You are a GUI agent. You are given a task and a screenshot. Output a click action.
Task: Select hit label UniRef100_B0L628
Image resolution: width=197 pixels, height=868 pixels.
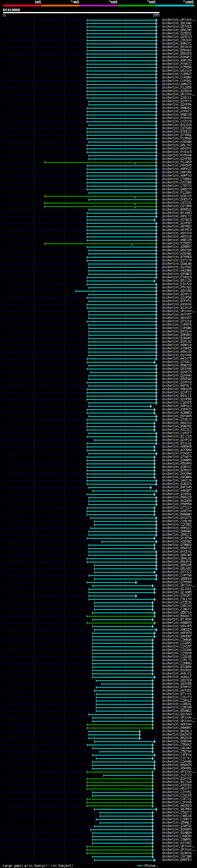[x=177, y=125]
